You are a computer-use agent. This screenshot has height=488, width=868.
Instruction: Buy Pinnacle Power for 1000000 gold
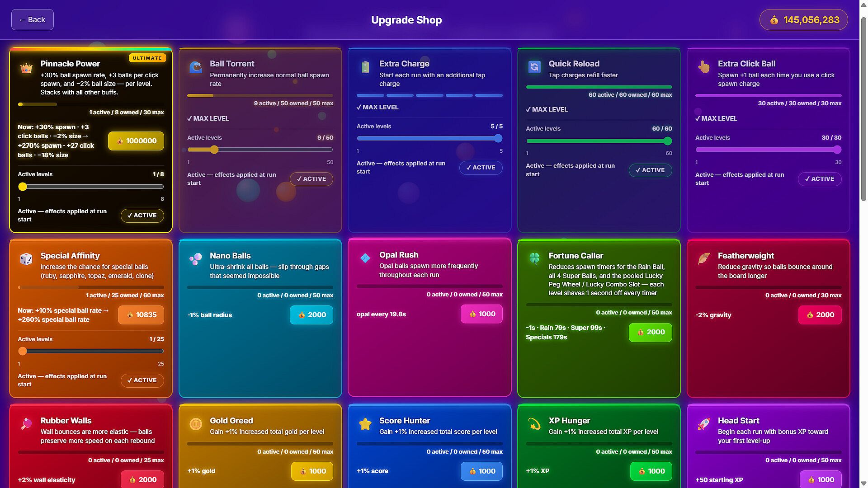[x=136, y=141]
